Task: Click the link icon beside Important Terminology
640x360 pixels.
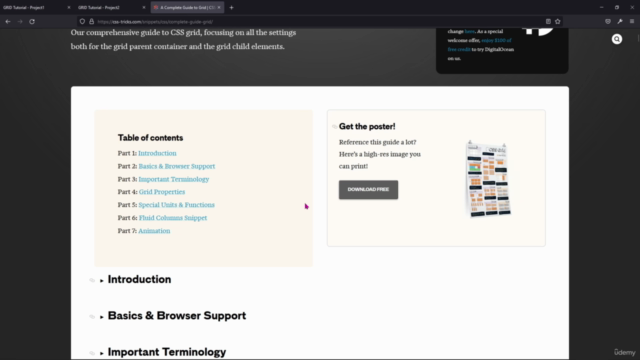Action: [92, 353]
